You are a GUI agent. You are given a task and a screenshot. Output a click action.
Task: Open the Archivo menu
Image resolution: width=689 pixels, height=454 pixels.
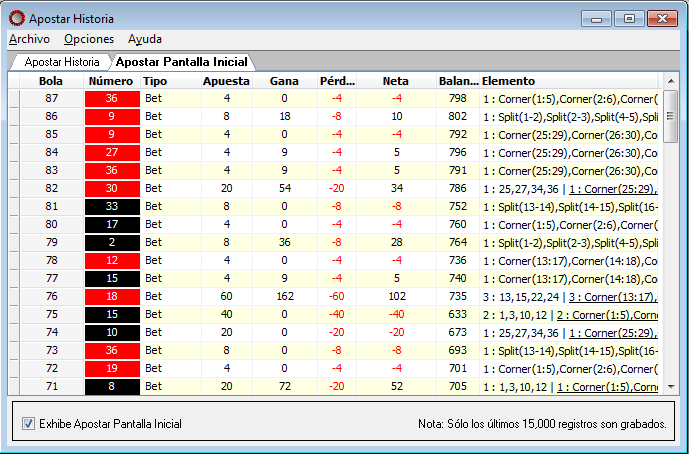[29, 39]
